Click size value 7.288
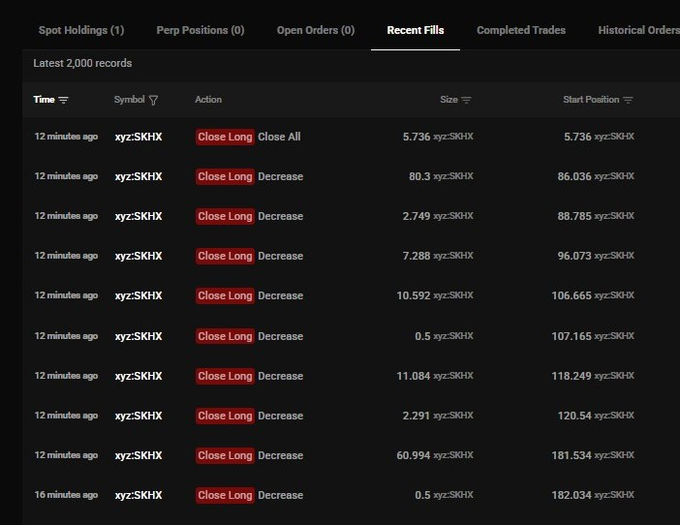The image size is (680, 525). click(416, 256)
